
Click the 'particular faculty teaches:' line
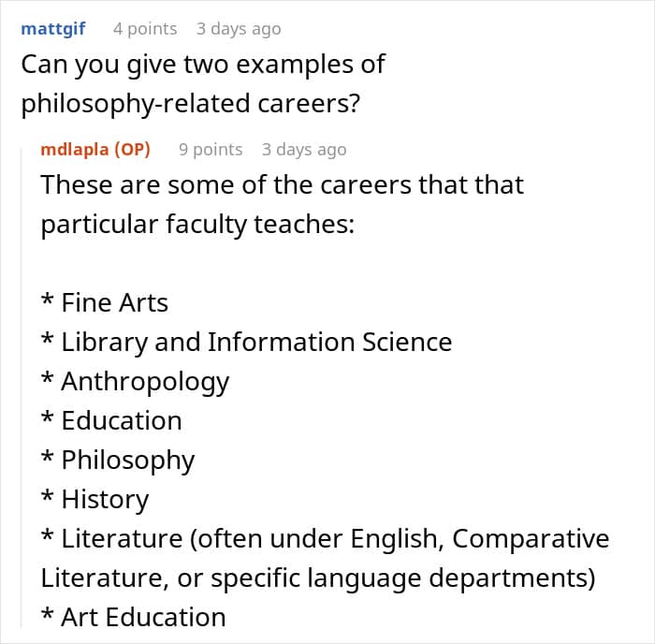[x=197, y=224]
